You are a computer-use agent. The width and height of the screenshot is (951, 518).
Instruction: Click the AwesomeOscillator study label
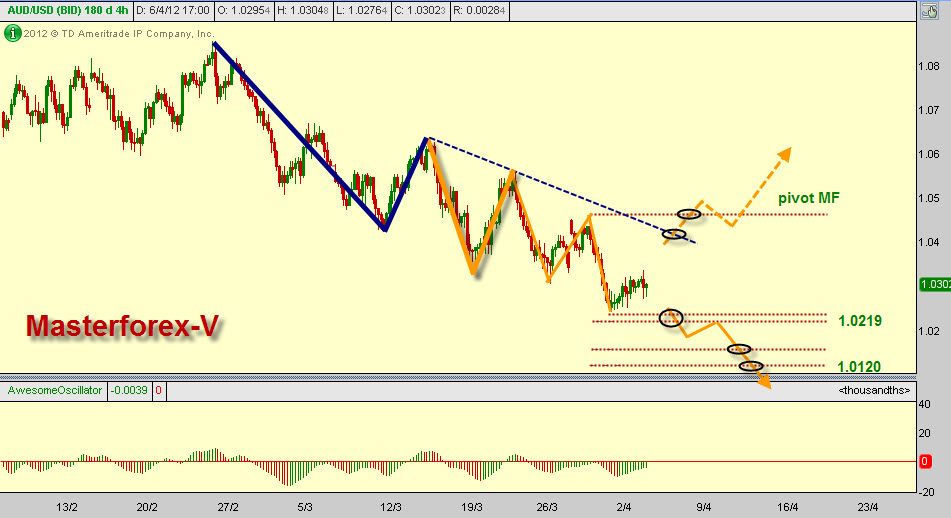point(55,390)
